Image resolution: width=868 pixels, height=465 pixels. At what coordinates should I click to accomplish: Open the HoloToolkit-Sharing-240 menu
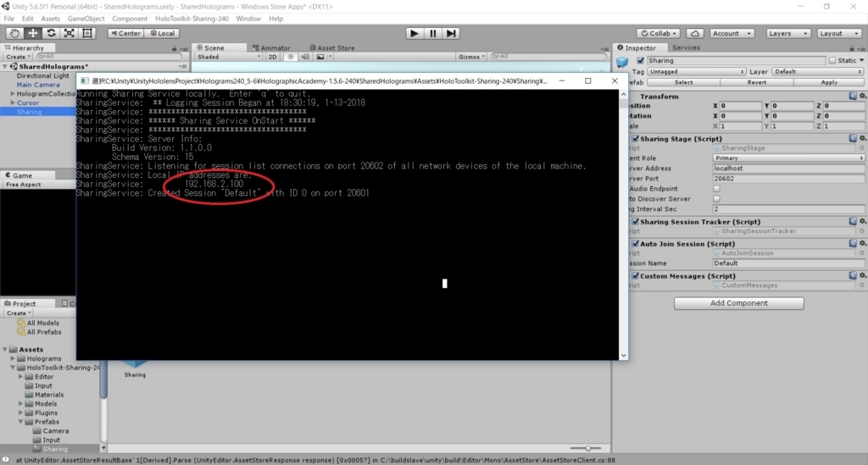(x=192, y=19)
